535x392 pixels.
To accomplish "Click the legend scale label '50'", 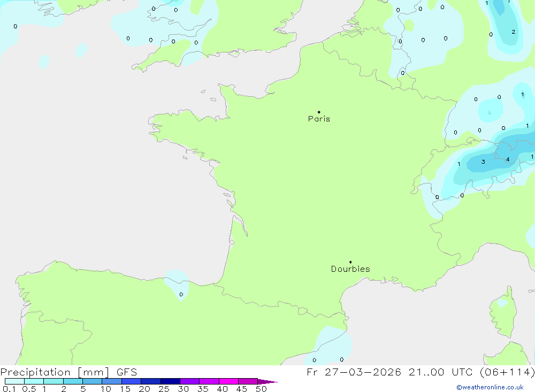I will click(262, 389).
